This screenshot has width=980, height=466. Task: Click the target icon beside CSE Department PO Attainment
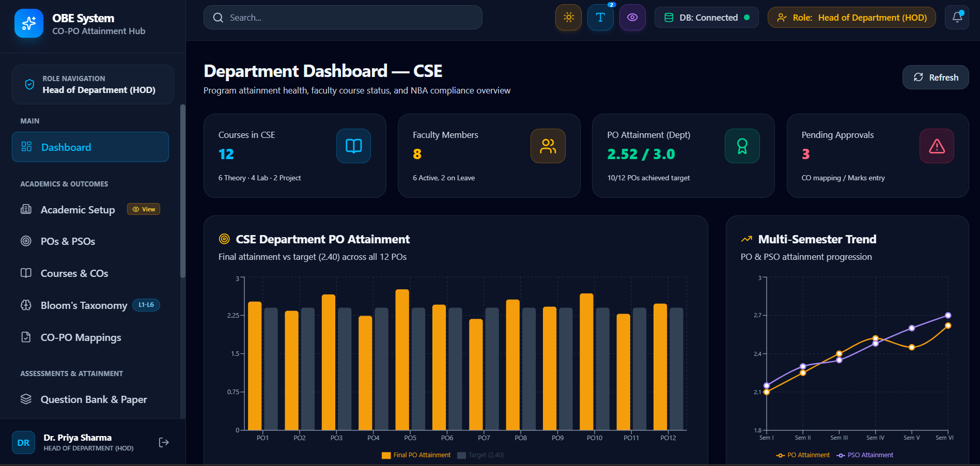[224, 239]
